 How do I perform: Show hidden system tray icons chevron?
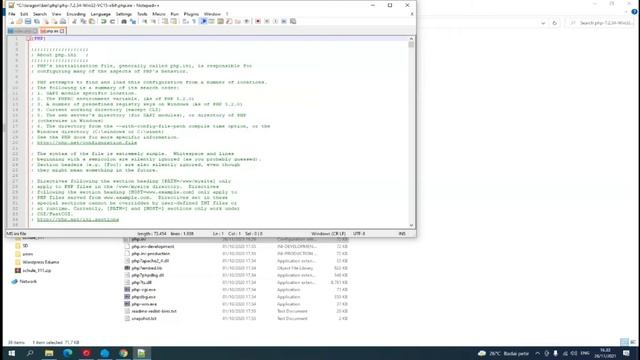point(538,353)
